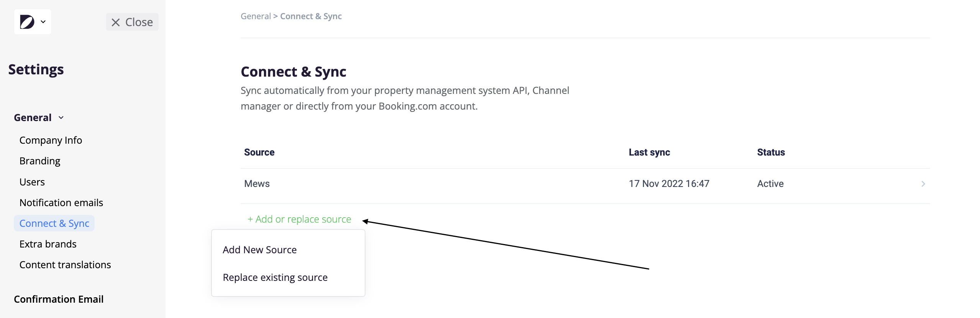
Task: Open the Confirmation Email section
Action: click(x=59, y=299)
